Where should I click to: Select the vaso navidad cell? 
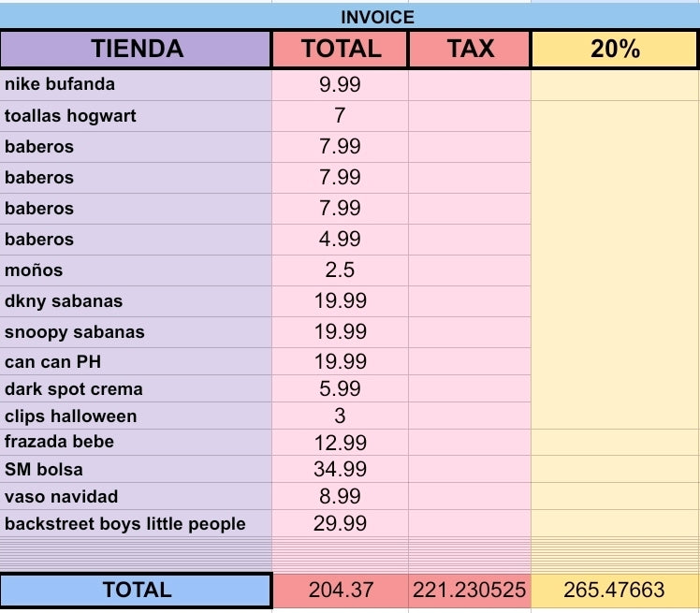(137, 496)
